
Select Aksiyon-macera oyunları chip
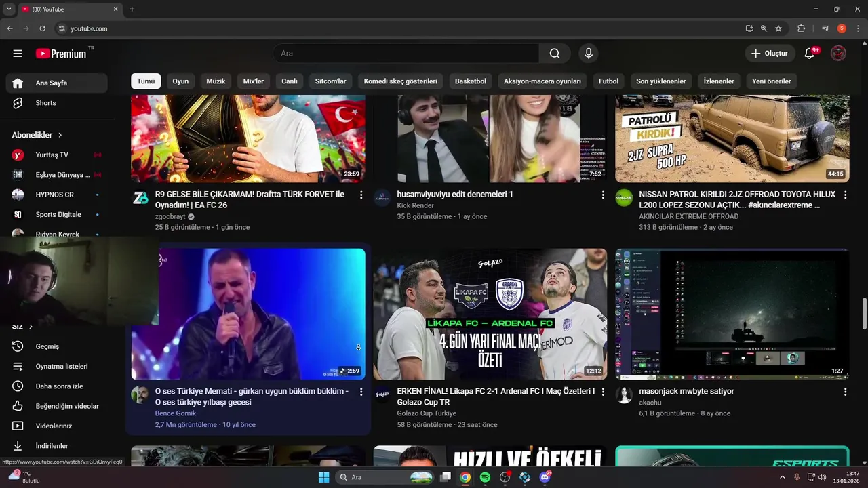pyautogui.click(x=542, y=81)
